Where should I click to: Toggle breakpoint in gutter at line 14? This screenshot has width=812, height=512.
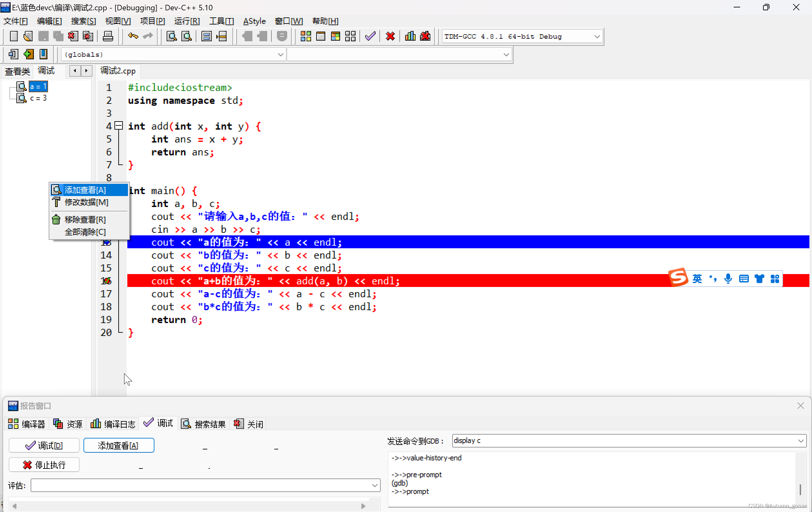pyautogui.click(x=106, y=255)
